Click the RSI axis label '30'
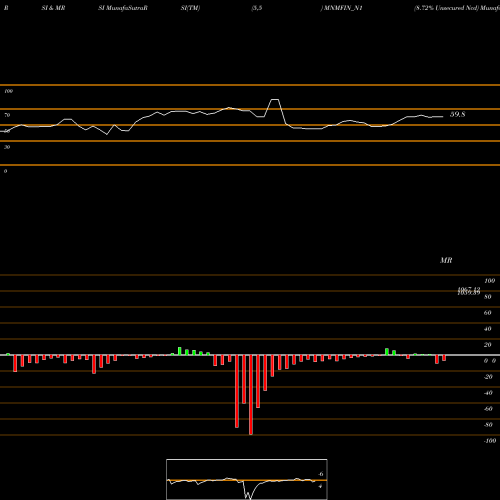This screenshot has width=500, height=500. point(7,147)
